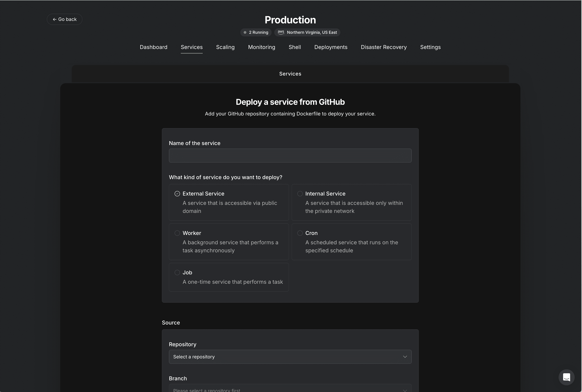Image resolution: width=582 pixels, height=392 pixels.
Task: Open the Shell tab
Action: [x=295, y=47]
